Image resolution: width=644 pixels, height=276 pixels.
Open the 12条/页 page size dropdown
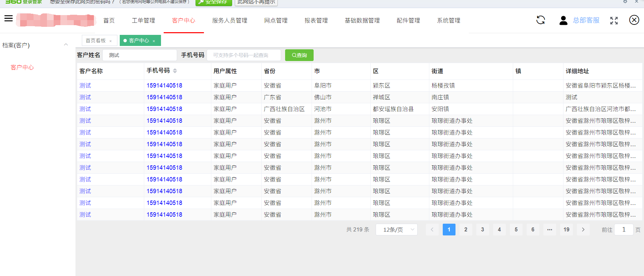[x=396, y=230]
